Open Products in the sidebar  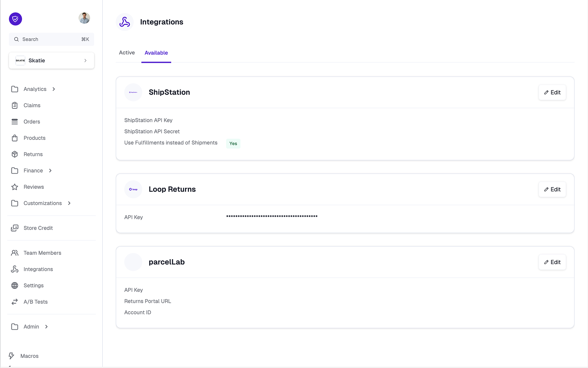click(34, 138)
